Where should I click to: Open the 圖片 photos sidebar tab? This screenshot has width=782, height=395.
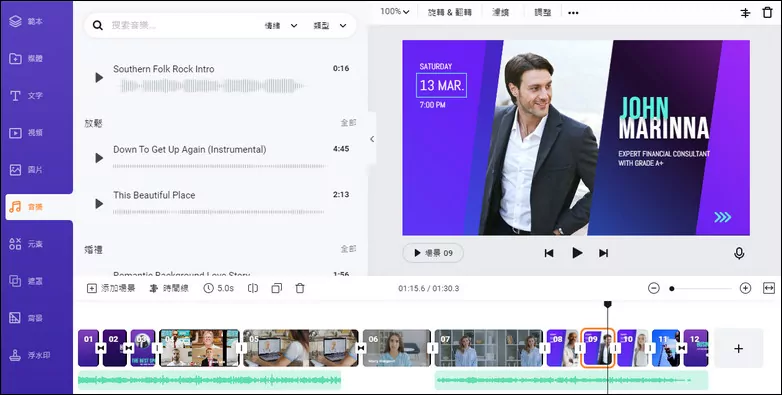[36, 170]
